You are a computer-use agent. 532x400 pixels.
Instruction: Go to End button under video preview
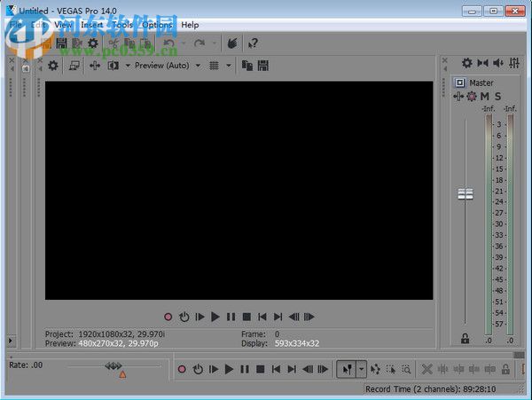click(278, 317)
